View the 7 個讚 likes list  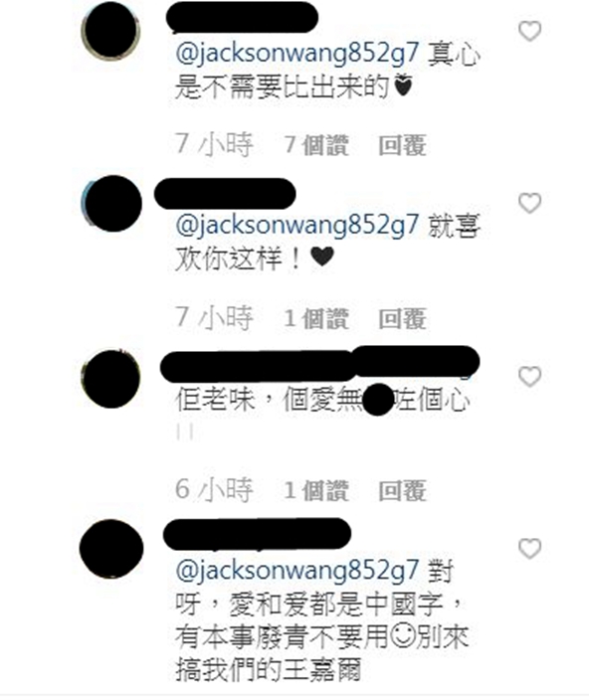(x=316, y=145)
